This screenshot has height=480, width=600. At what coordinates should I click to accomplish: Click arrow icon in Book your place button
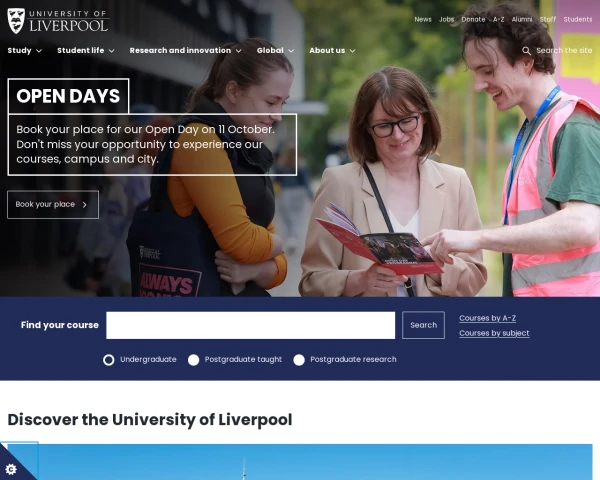pos(85,205)
